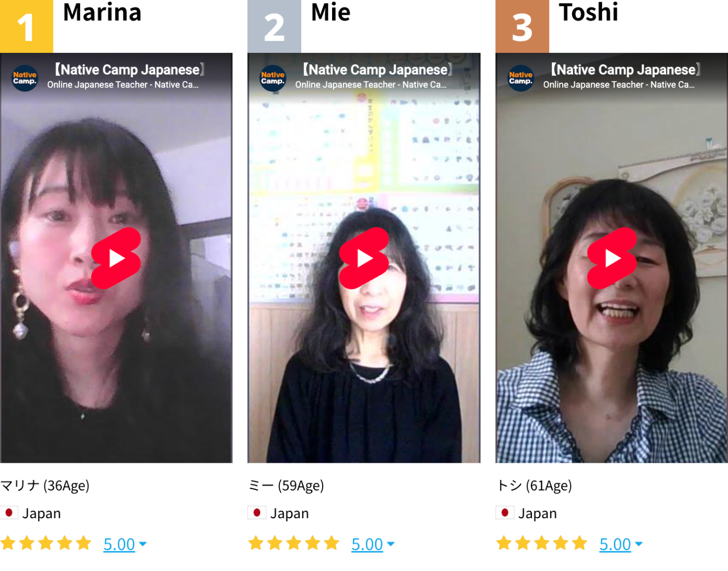Image resolution: width=728 pixels, height=571 pixels.
Task: Play Marina's YouTube Shorts video
Action: (x=116, y=258)
